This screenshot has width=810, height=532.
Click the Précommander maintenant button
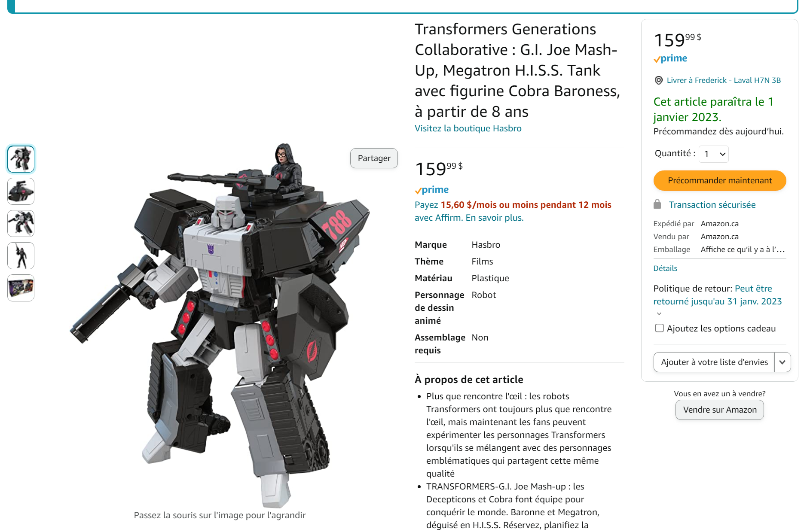coord(720,180)
